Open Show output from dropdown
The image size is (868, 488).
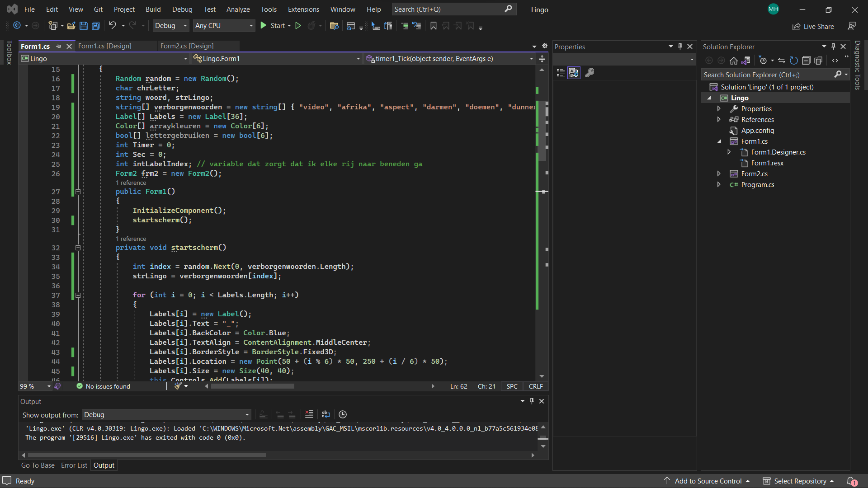tap(166, 414)
